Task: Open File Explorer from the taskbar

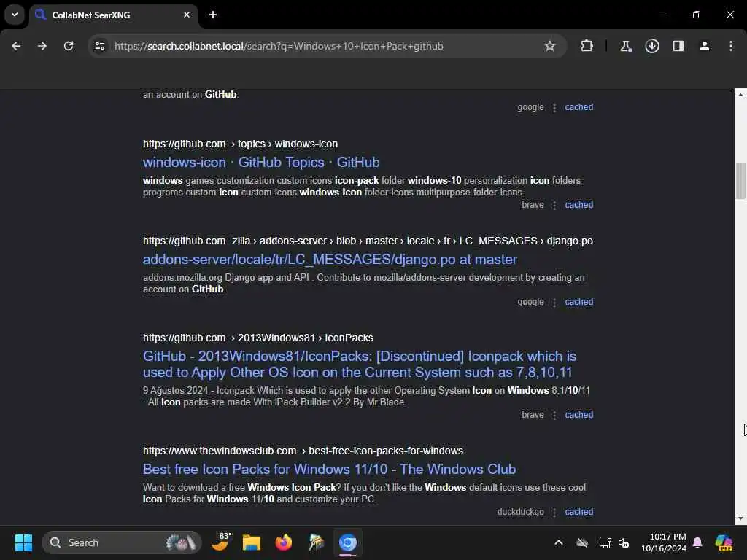Action: (x=252, y=542)
